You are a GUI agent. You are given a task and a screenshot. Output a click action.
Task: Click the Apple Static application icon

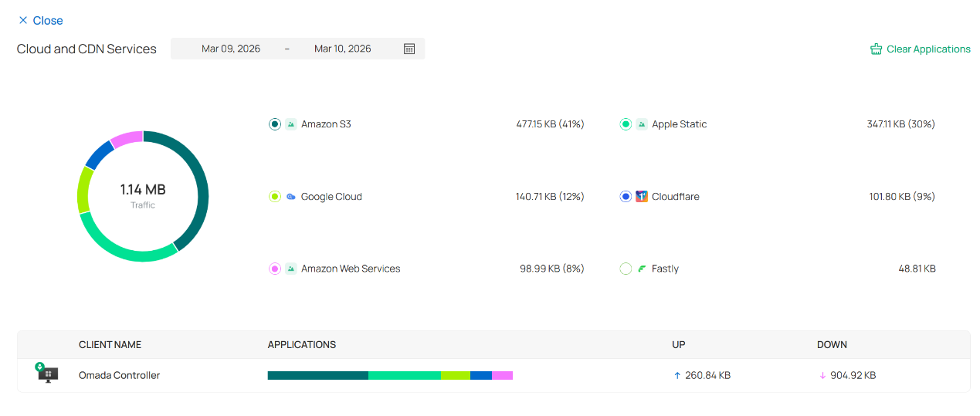(x=642, y=124)
